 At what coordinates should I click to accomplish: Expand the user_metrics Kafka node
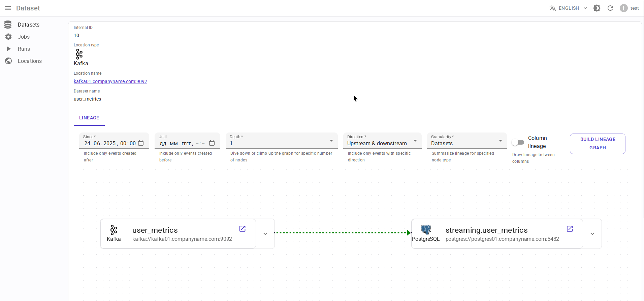point(265,234)
